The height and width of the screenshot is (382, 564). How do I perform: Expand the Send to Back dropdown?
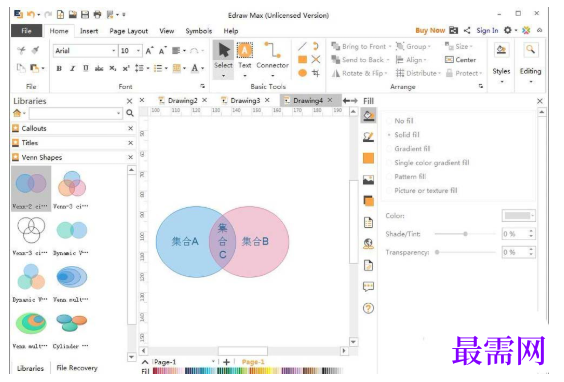coord(388,60)
